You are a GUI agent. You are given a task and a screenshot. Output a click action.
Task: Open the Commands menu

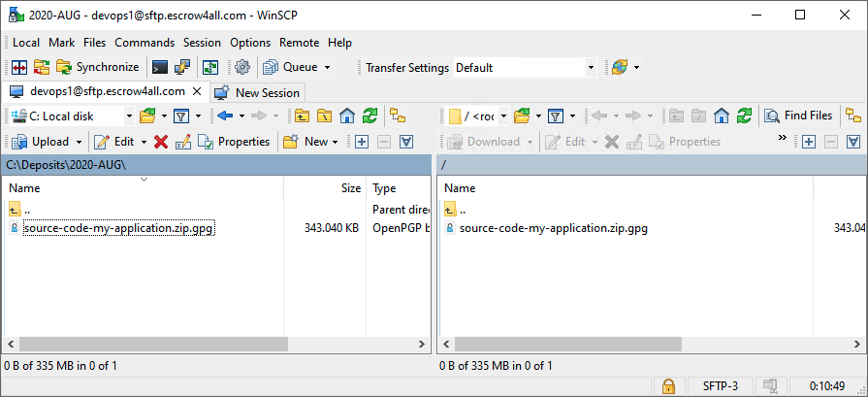[145, 43]
